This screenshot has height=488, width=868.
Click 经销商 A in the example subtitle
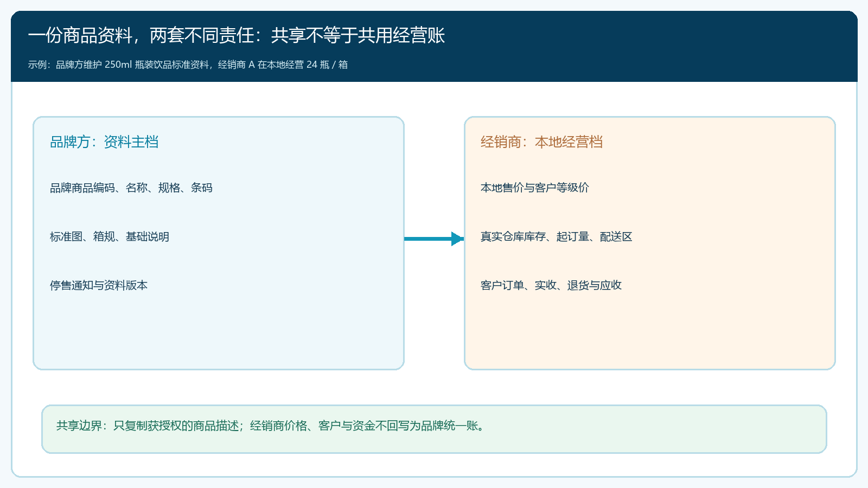click(237, 65)
